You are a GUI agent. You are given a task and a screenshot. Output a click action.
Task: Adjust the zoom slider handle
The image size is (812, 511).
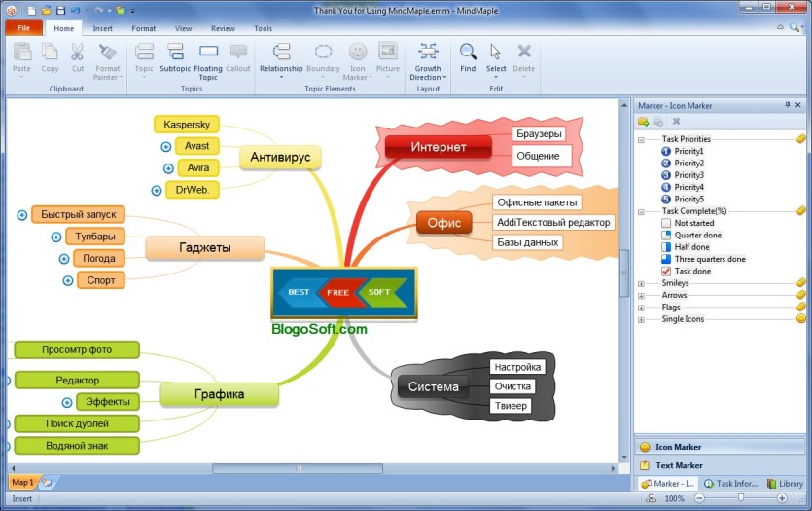point(741,498)
